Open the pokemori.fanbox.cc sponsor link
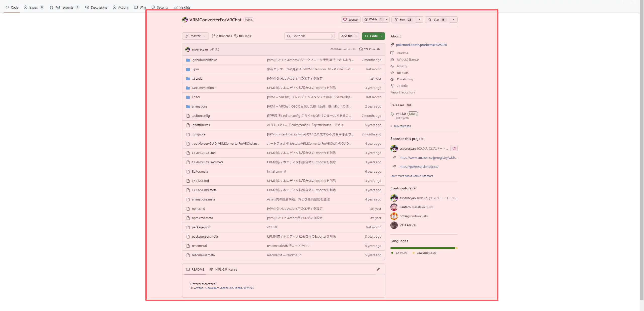 [419, 167]
